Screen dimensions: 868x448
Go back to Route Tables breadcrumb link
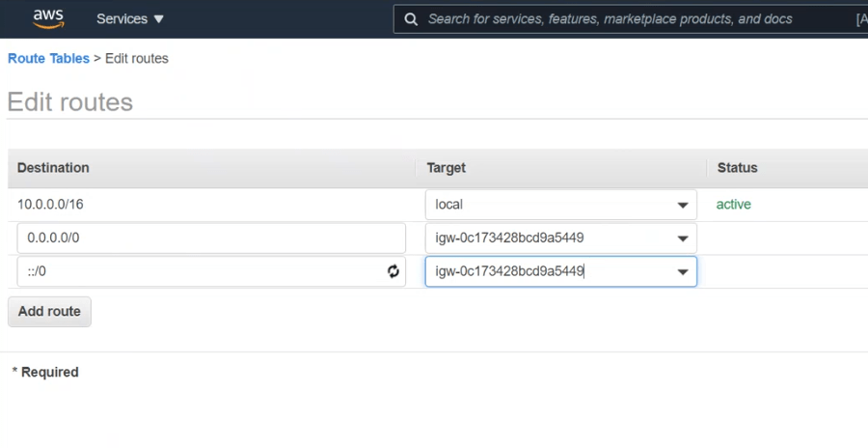pos(48,59)
